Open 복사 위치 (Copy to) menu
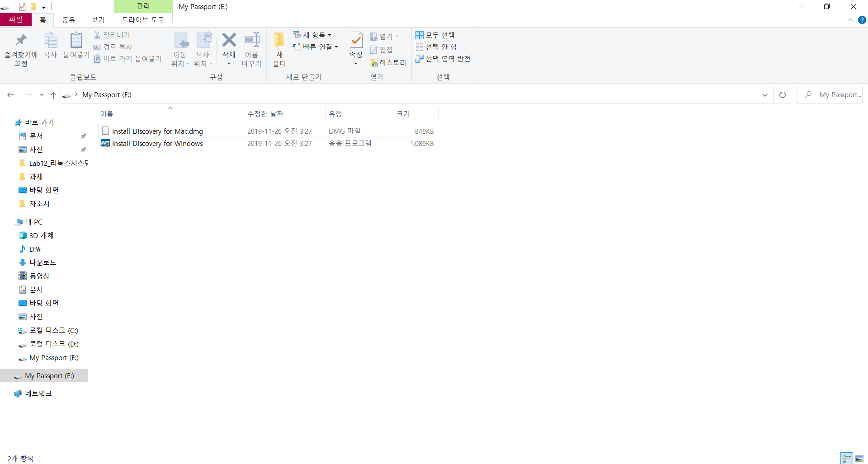868x464 pixels. (203, 50)
